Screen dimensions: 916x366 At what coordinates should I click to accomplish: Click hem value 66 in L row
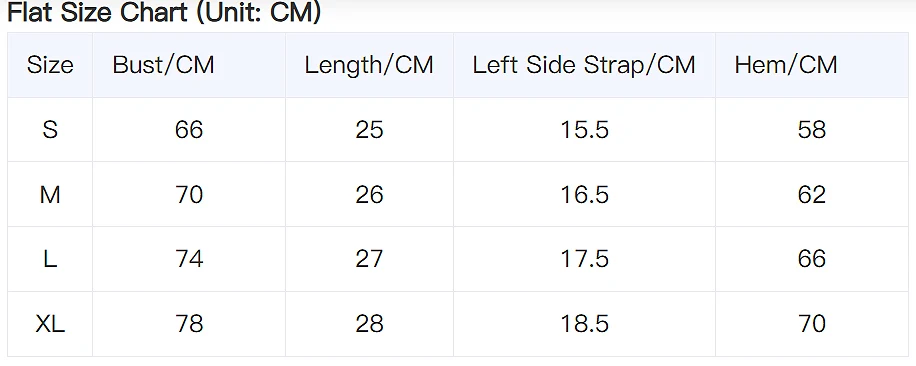[812, 259]
